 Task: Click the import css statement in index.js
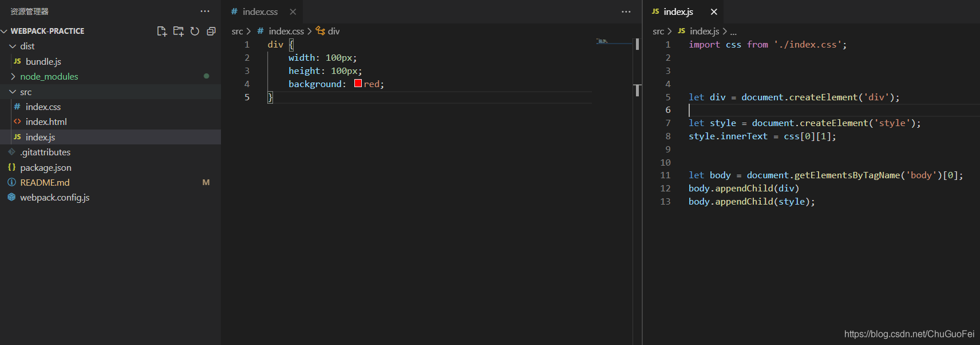click(x=768, y=45)
